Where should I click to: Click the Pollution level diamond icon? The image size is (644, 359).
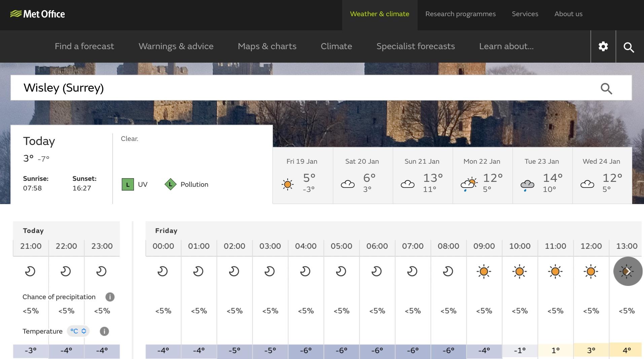coord(171,185)
